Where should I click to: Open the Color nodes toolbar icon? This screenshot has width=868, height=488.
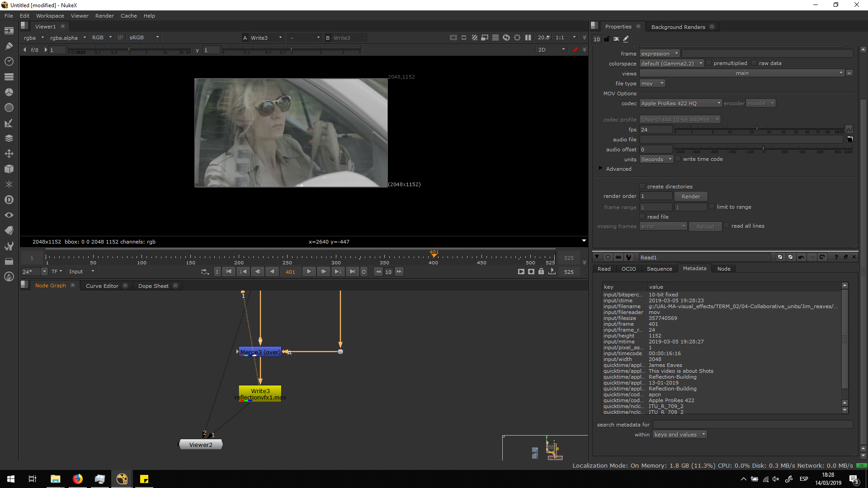pos(9,92)
